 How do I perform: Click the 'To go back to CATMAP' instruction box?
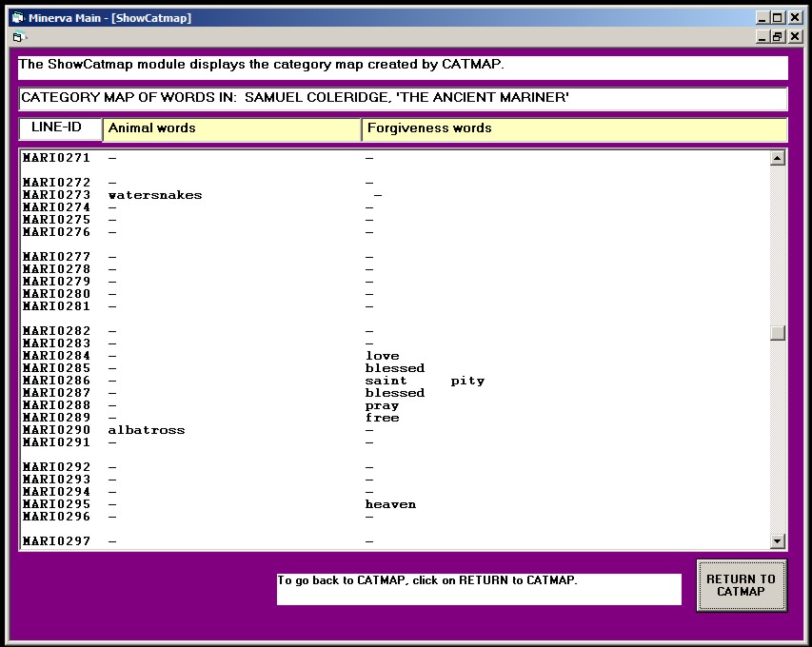tap(479, 589)
